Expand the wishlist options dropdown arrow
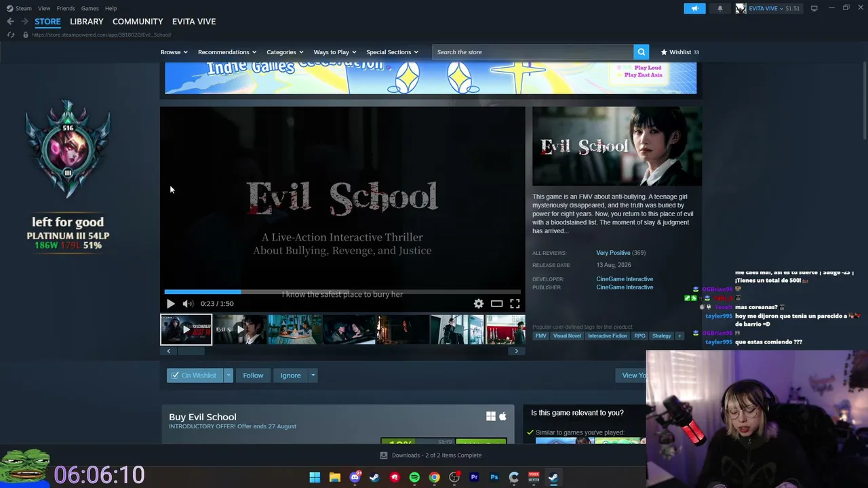 coord(229,375)
